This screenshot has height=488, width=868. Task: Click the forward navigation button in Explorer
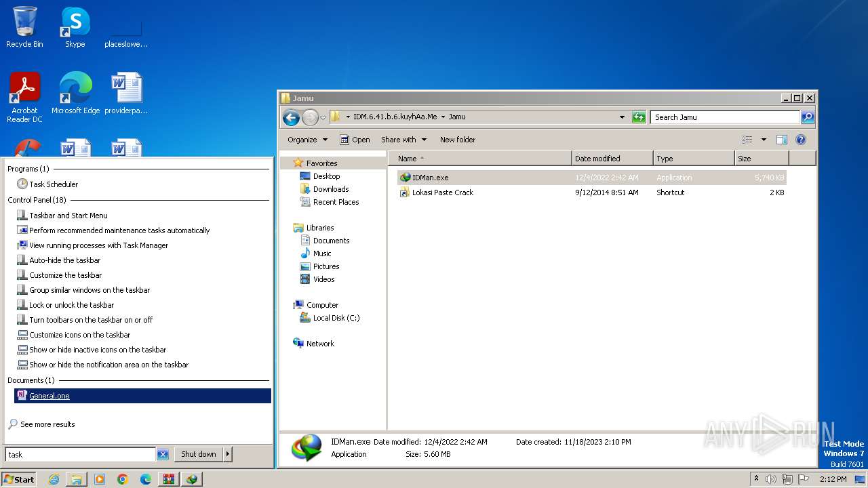tap(310, 117)
